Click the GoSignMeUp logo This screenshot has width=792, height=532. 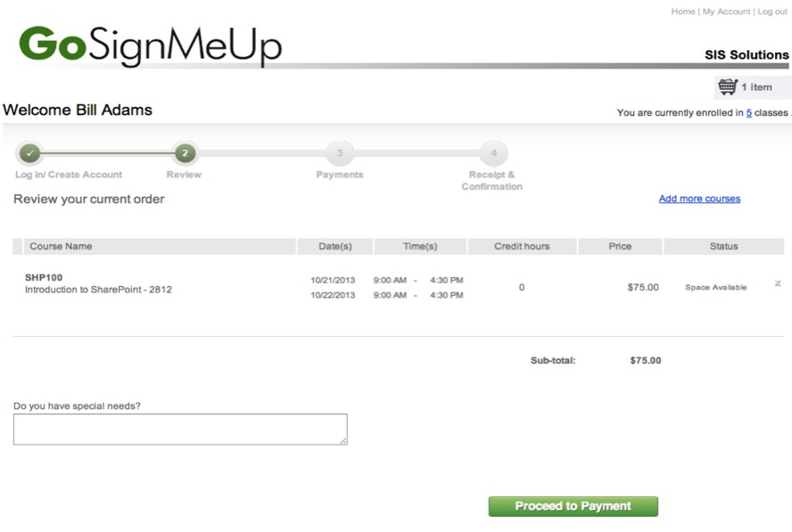tap(150, 47)
